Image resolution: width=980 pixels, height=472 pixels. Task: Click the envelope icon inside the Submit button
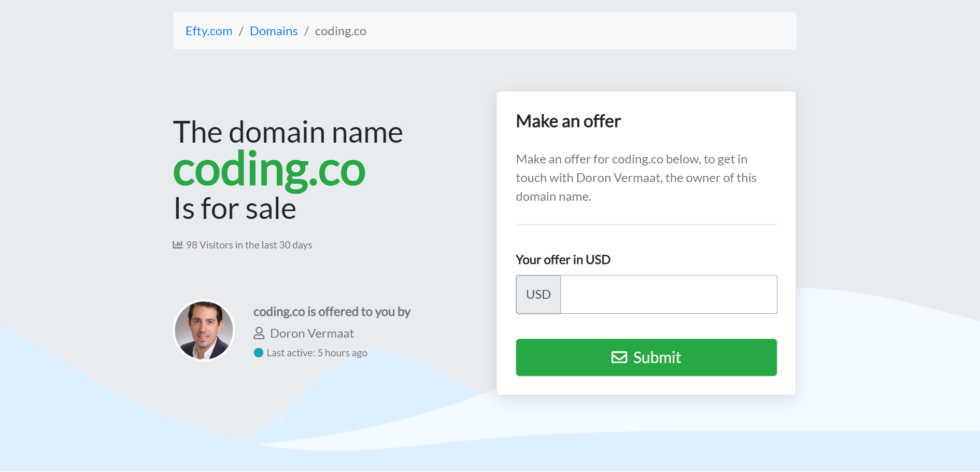(620, 357)
